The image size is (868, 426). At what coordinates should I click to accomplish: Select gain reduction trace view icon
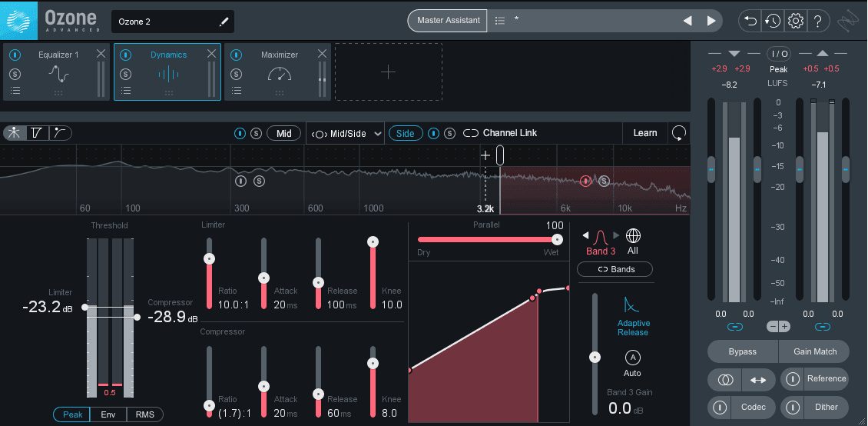point(37,133)
